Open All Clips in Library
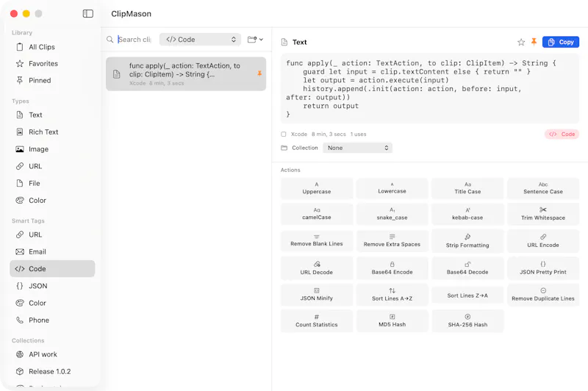The image size is (588, 391). point(52,47)
